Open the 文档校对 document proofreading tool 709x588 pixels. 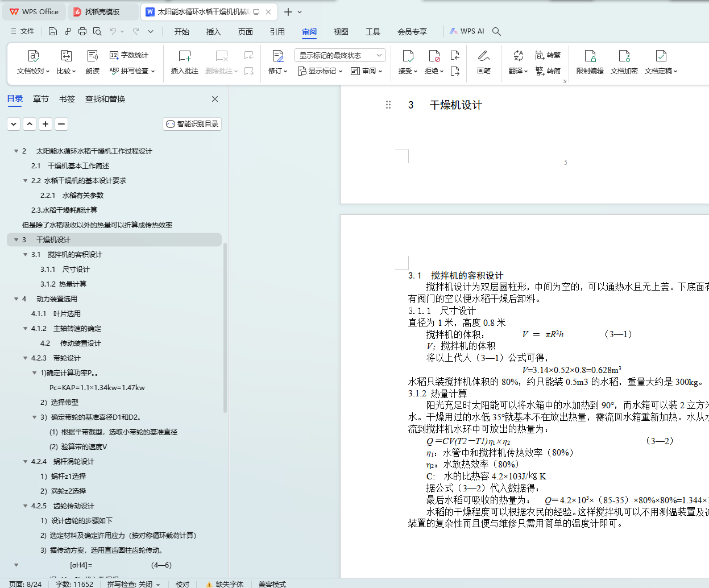[x=32, y=63]
